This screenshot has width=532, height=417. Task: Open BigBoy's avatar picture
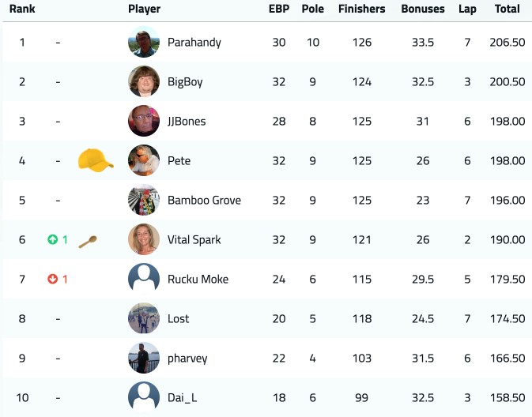point(144,81)
